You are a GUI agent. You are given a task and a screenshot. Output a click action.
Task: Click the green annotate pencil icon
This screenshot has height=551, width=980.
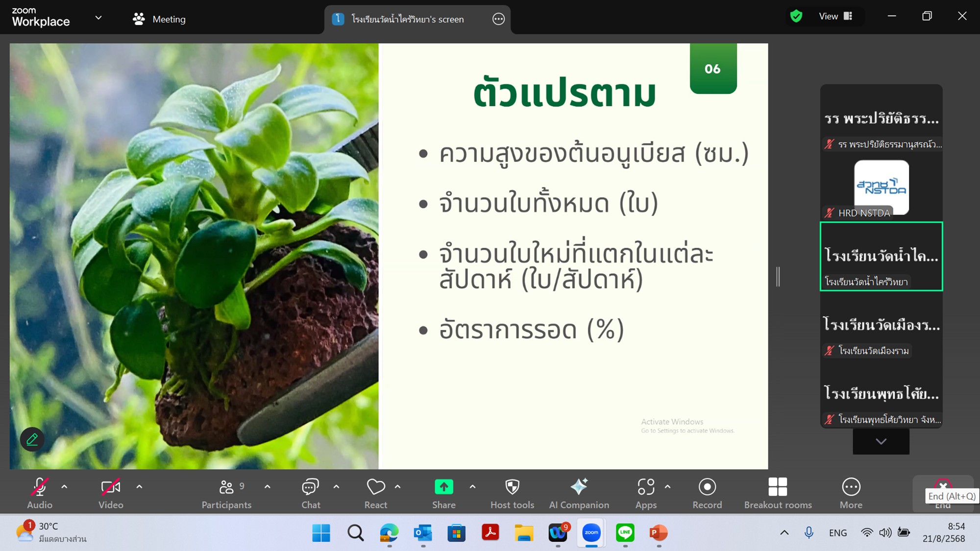coord(32,439)
